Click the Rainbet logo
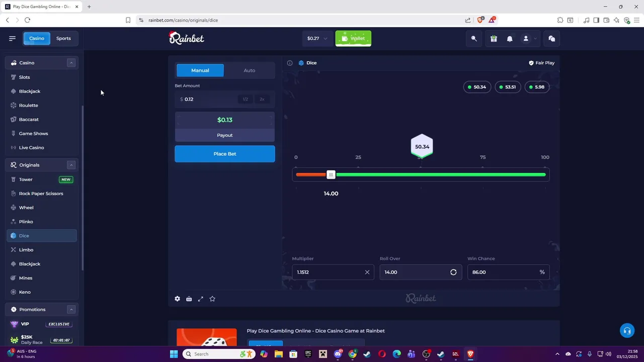The height and width of the screenshot is (362, 644). coord(186,38)
